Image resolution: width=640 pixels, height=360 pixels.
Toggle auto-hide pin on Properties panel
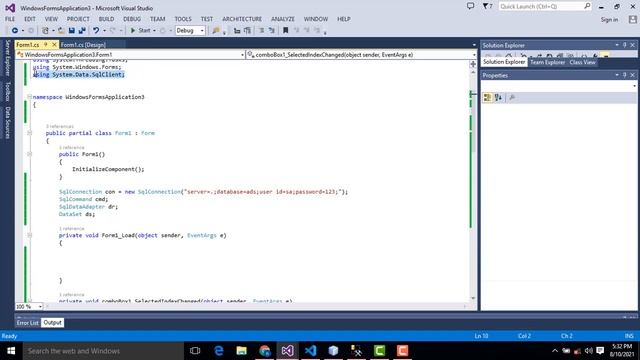point(624,75)
